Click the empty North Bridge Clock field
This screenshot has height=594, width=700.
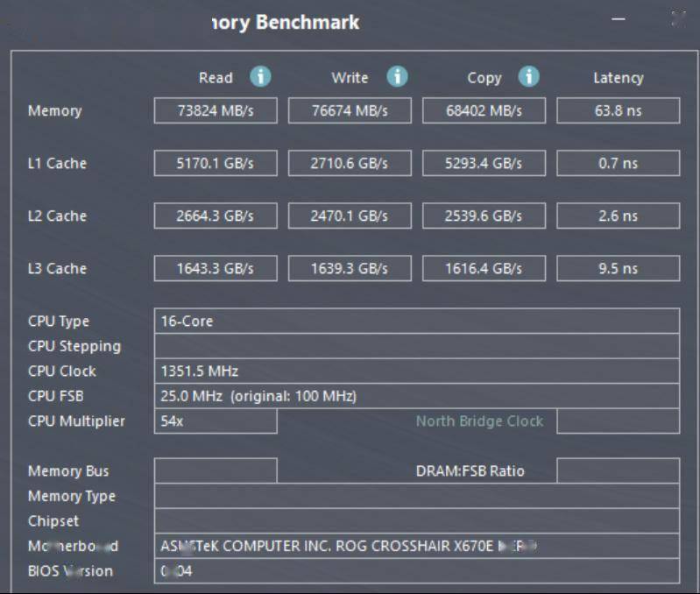pyautogui.click(x=618, y=421)
